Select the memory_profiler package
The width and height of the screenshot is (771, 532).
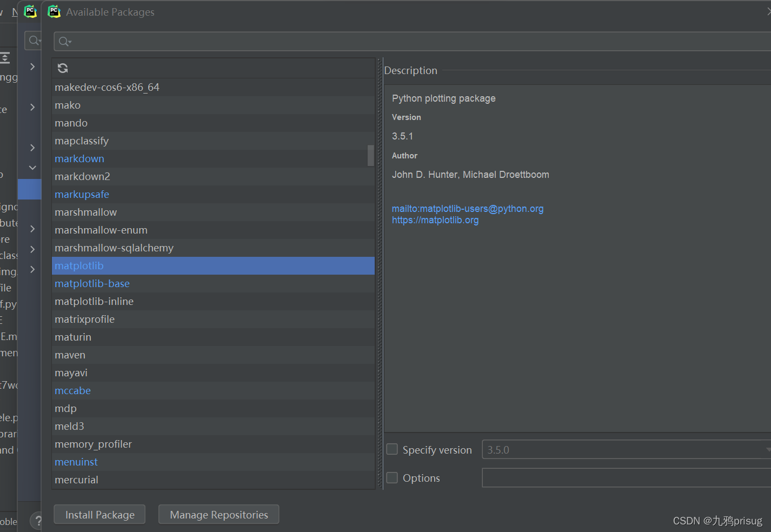click(x=214, y=444)
